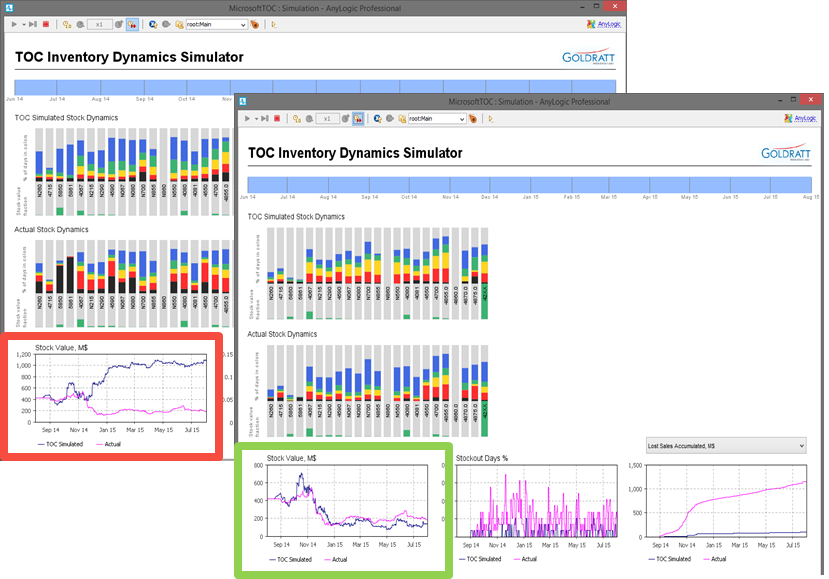Click real-time x1 speed field, front window
The width and height of the screenshot is (829, 579).
[x=327, y=118]
